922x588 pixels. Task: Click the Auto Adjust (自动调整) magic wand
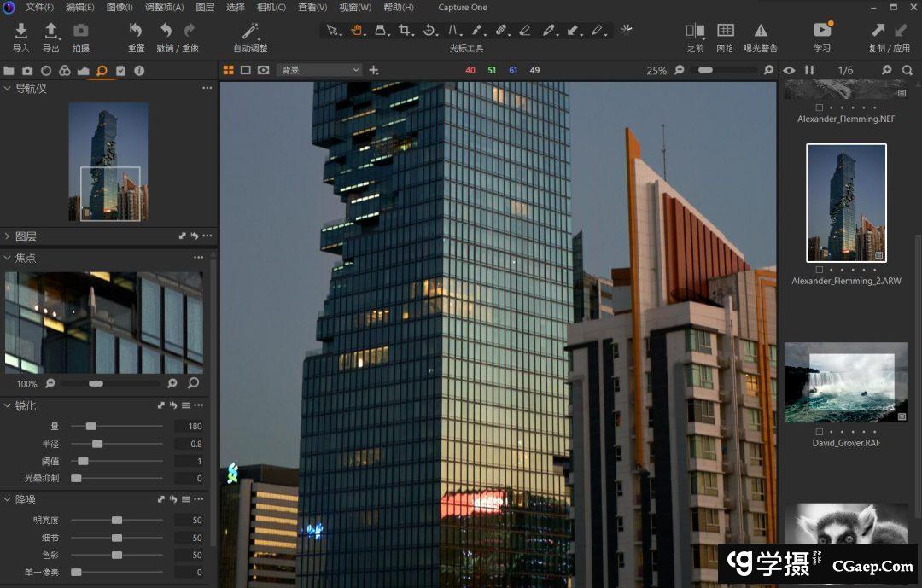pyautogui.click(x=250, y=32)
